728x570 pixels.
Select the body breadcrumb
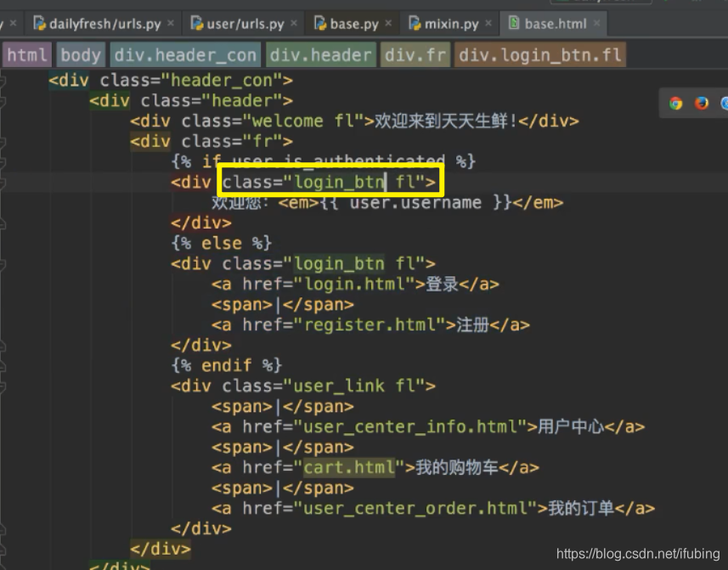[81, 55]
